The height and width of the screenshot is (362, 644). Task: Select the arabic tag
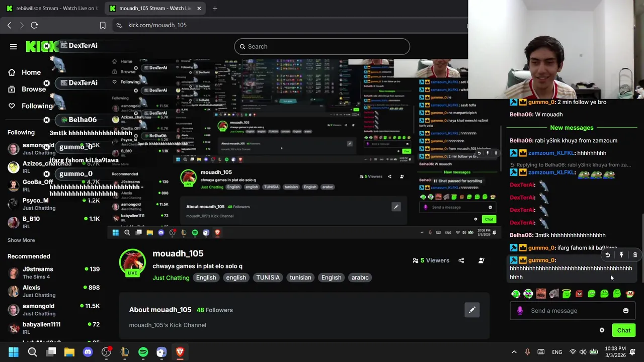point(360,278)
